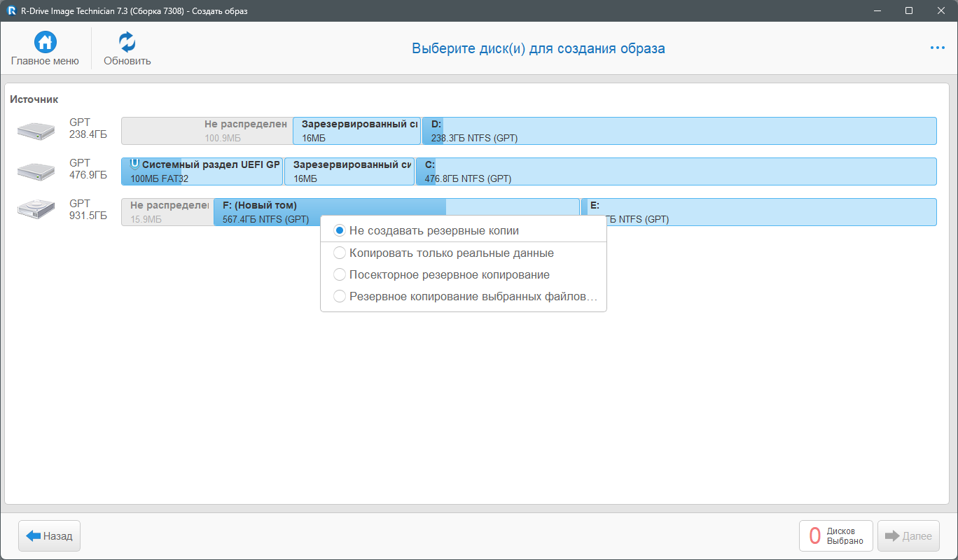
Task: Maximize the R-Drive Image window
Action: (909, 10)
